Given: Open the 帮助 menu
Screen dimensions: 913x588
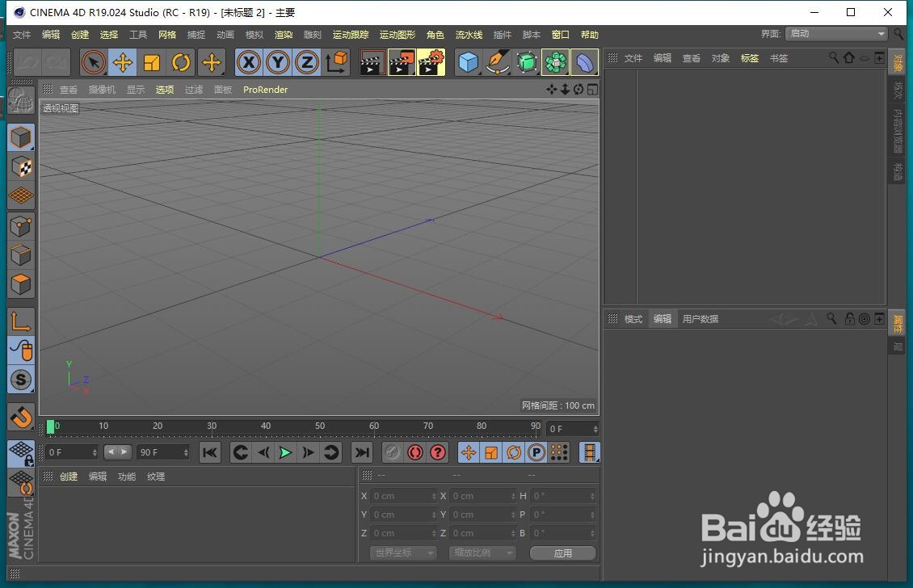Looking at the screenshot, I should tap(589, 35).
